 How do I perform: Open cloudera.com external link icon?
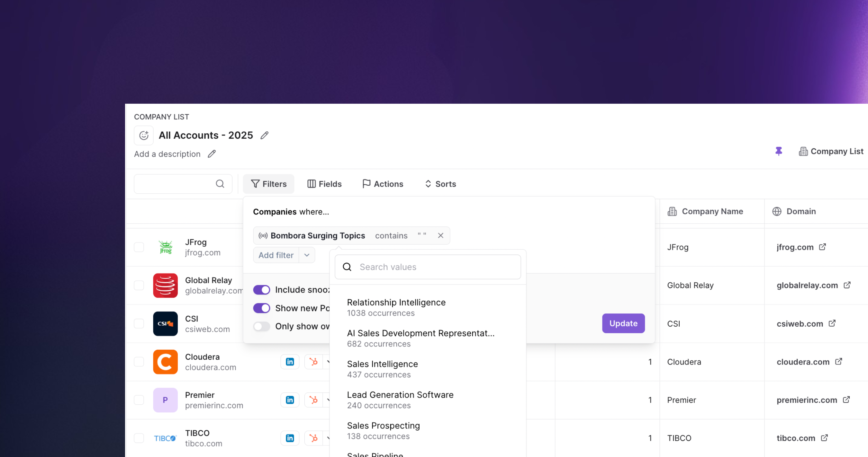(839, 361)
